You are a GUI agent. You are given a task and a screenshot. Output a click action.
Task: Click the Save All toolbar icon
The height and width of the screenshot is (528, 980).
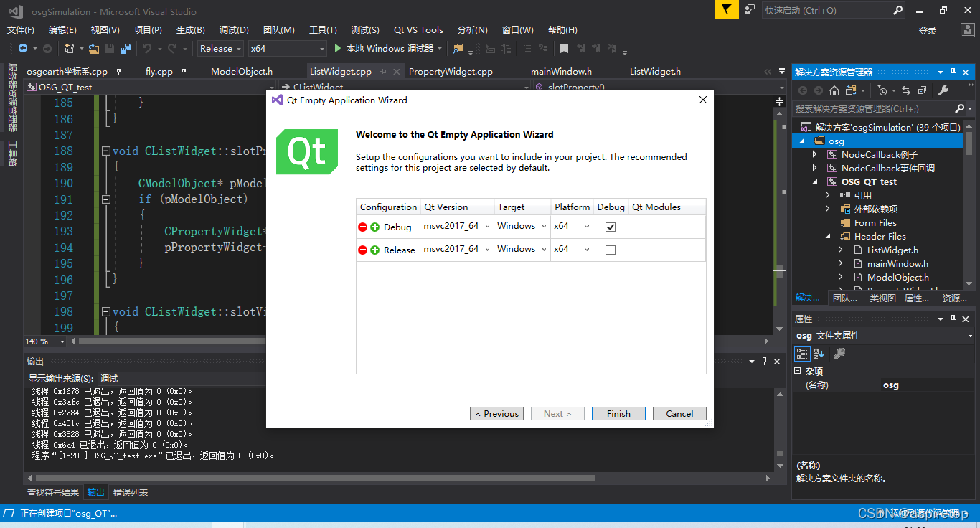(x=126, y=49)
